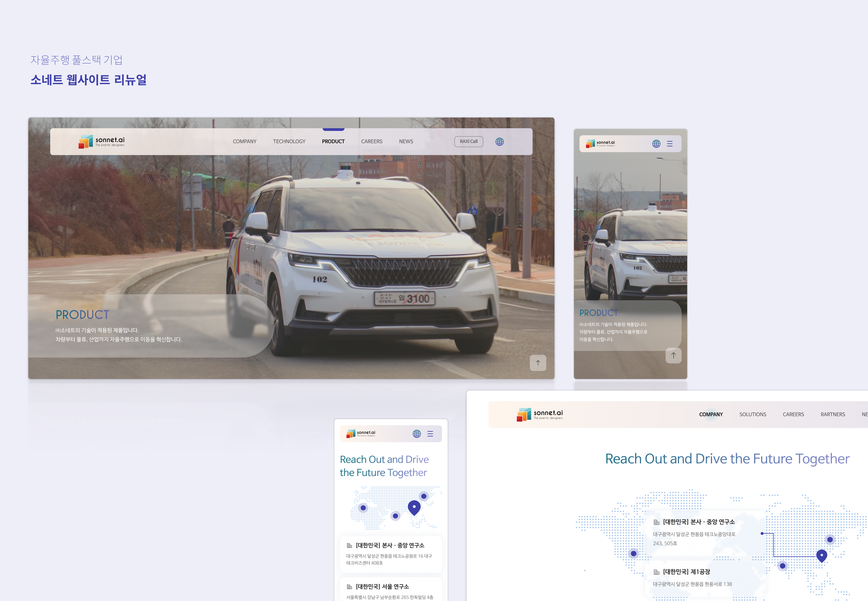
Task: Open the TECHNOLOGY menu item
Action: 289,142
